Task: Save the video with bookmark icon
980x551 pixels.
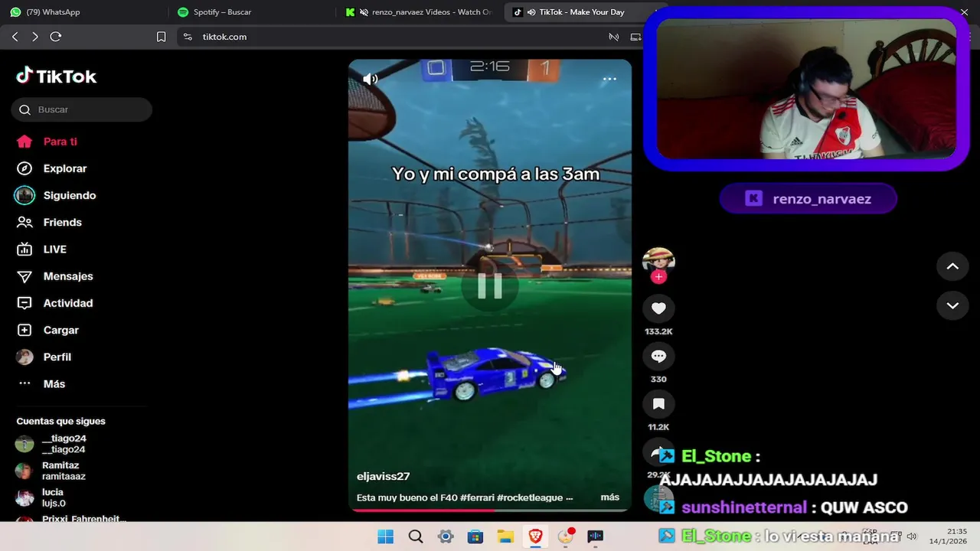Action: pyautogui.click(x=658, y=403)
